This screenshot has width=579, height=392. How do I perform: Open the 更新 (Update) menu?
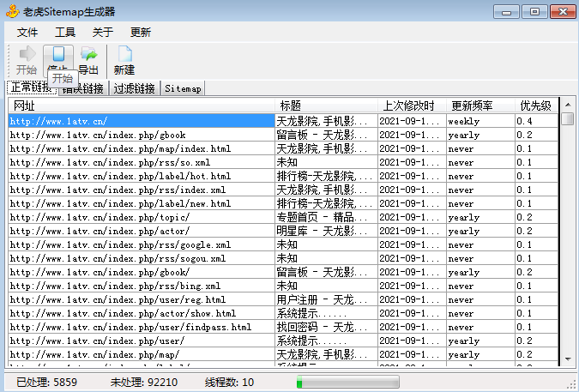tap(141, 33)
